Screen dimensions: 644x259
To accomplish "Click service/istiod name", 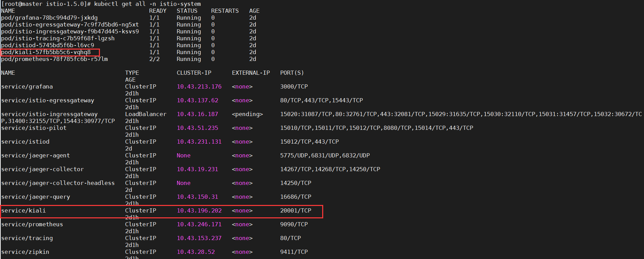I will coord(25,142).
